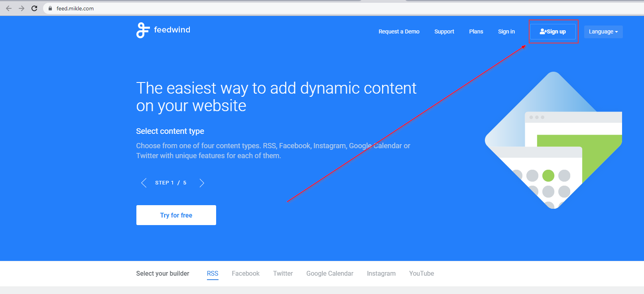Switch to the Facebook builder tab
Screen dimensions: 644x294
[x=246, y=274]
